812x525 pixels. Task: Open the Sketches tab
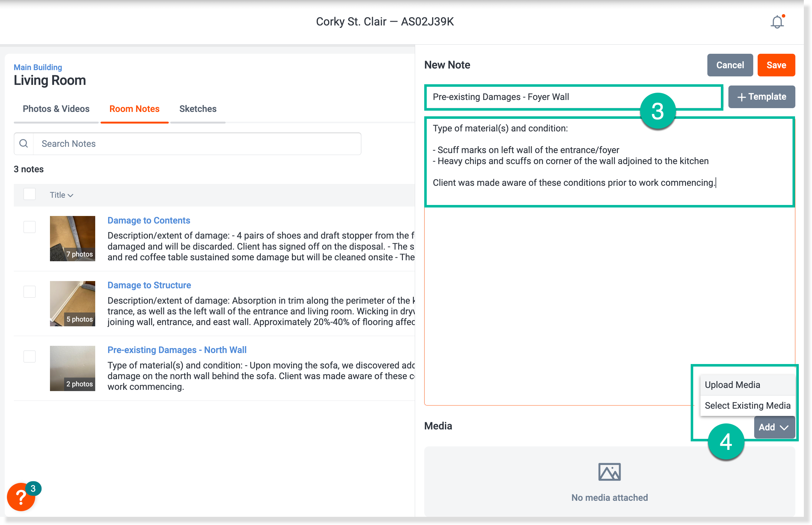pyautogui.click(x=198, y=109)
